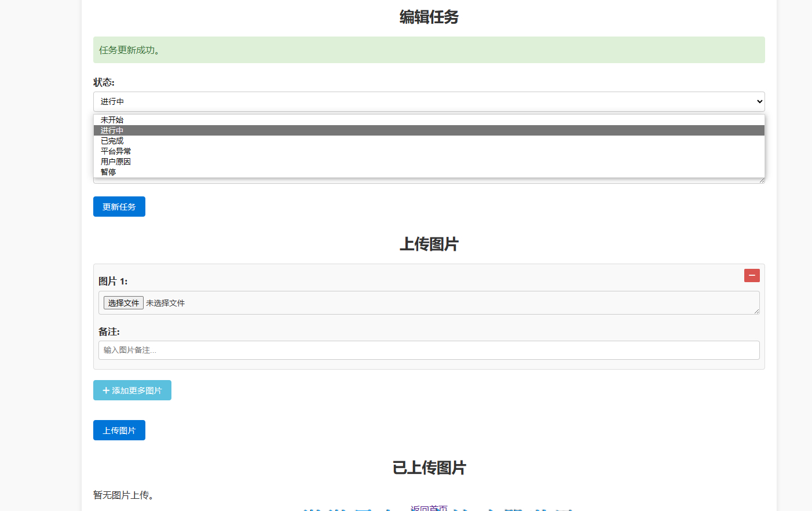Click the 未选择文件 file name text

click(x=166, y=303)
